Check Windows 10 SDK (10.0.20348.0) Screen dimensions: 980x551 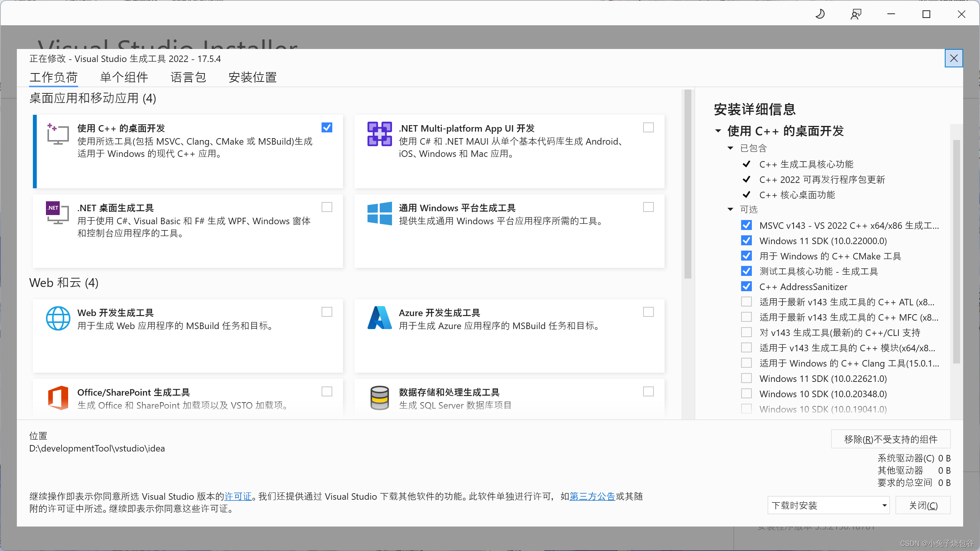pos(746,393)
